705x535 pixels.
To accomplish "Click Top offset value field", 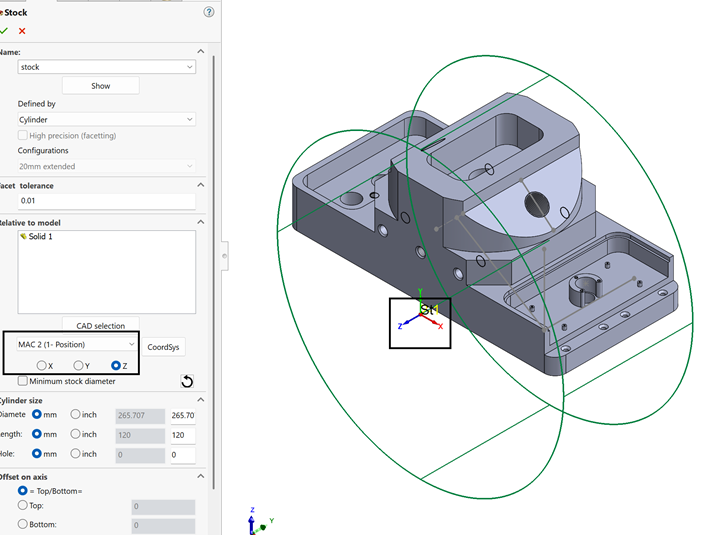I will (163, 507).
